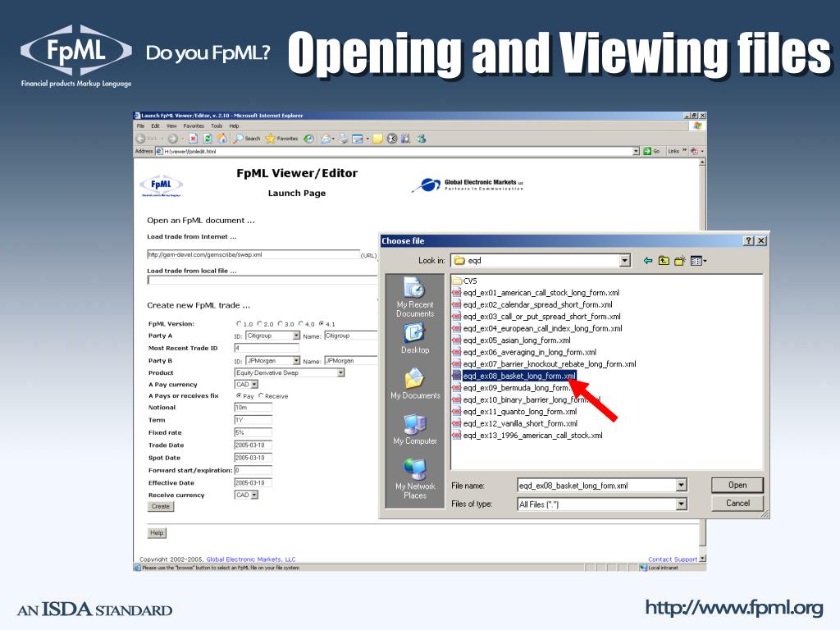The width and height of the screenshot is (840, 630).
Task: Select eqd_ex13_1996_american_call_stock.xml
Action: 527,435
